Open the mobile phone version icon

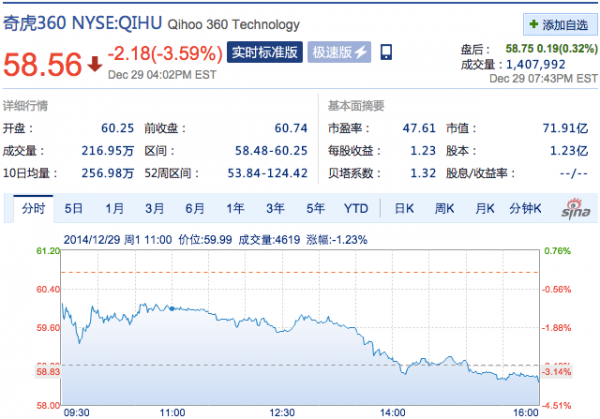[386, 52]
